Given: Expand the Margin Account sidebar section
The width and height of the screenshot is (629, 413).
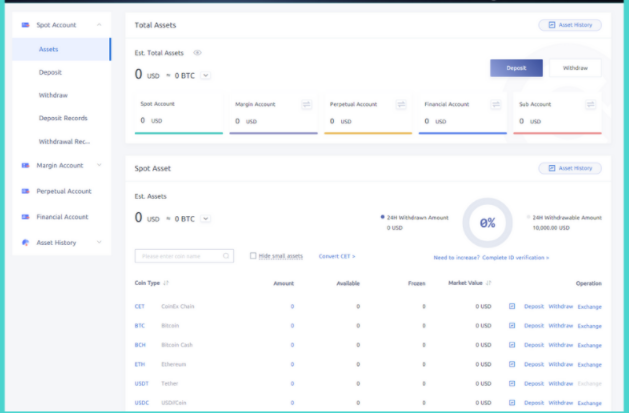Looking at the screenshot, I should 99,165.
